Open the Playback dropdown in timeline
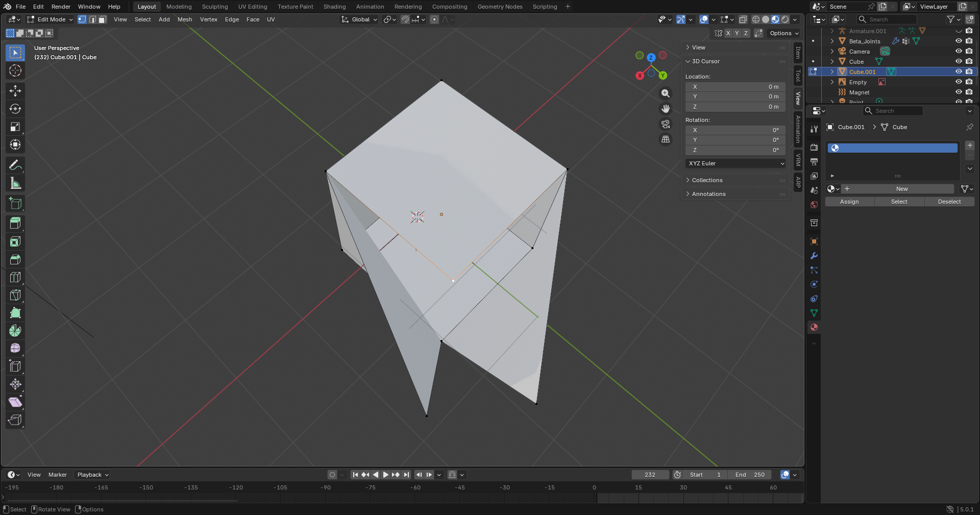This screenshot has width=980, height=515. 93,475
